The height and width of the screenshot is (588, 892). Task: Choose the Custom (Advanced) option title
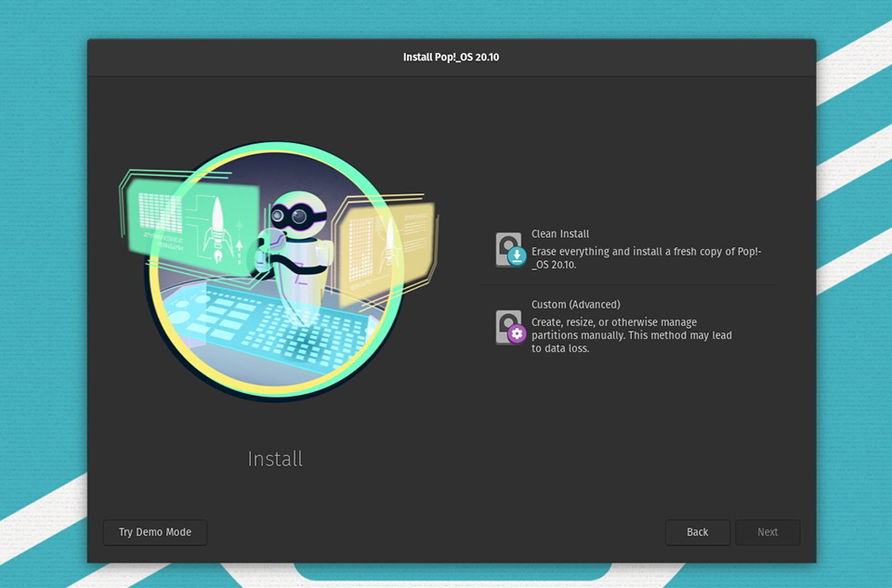(x=576, y=305)
